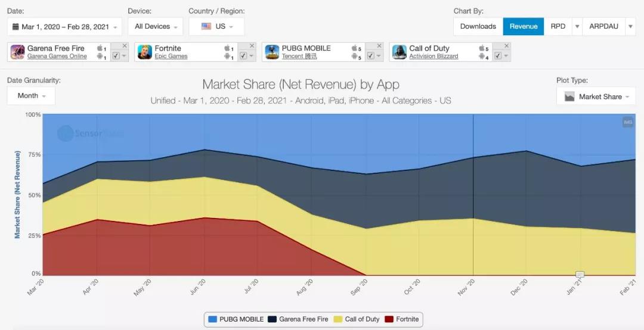Image resolution: width=644 pixels, height=330 pixels.
Task: Toggle the PUBG MOBILE checkbox
Action: 370,56
